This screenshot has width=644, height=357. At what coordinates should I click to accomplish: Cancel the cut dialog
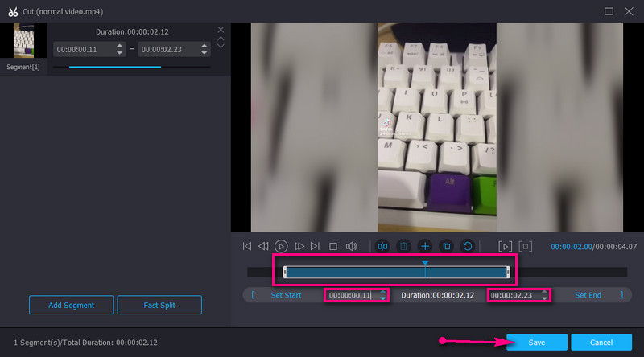(601, 343)
